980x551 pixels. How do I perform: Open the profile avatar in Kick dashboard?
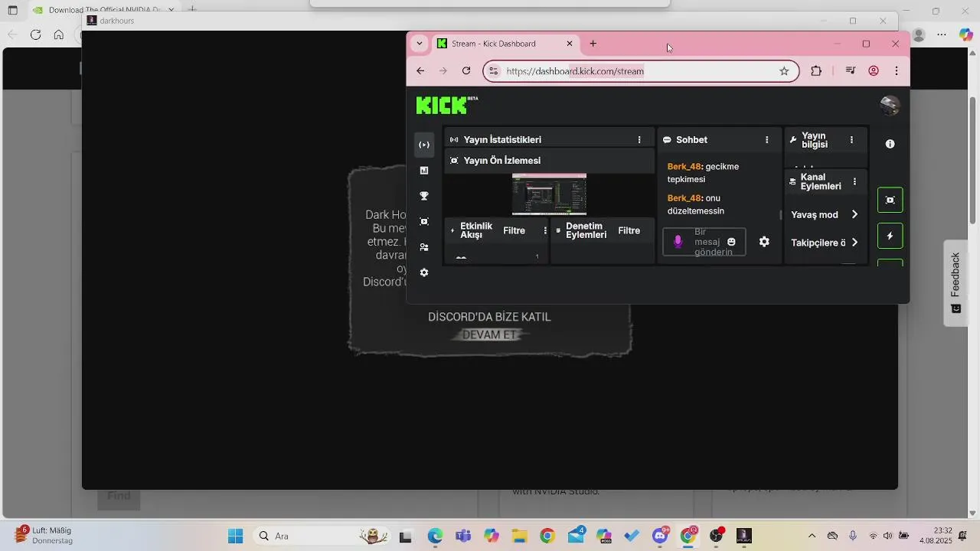pyautogui.click(x=890, y=106)
